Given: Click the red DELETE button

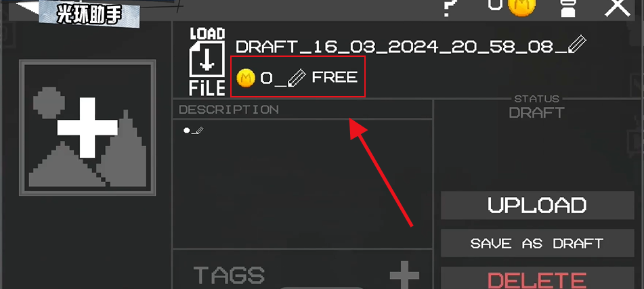Looking at the screenshot, I should 537,280.
